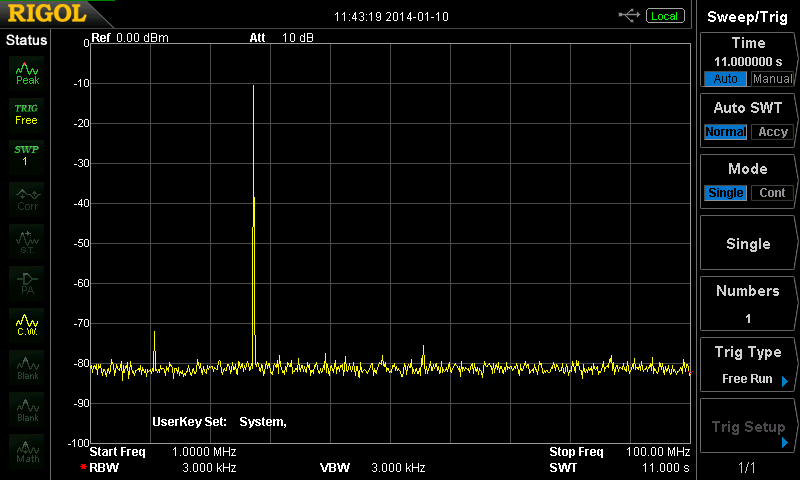
Task: Click the TRIG Free status icon
Action: point(27,115)
